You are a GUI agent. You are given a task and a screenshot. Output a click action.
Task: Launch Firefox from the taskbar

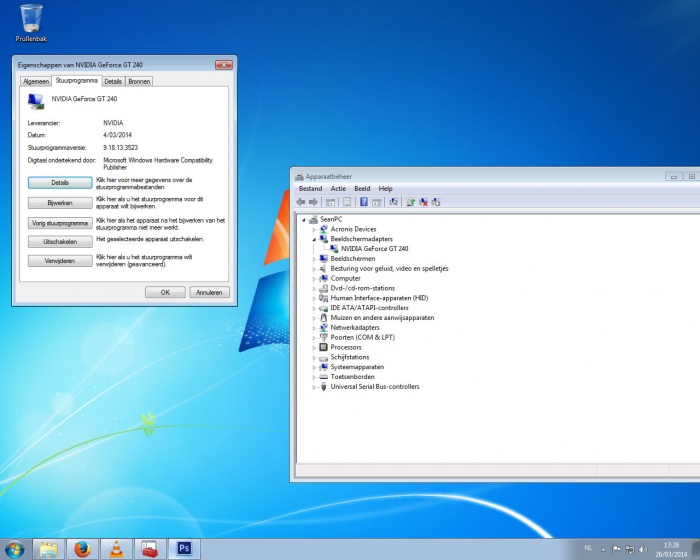click(x=83, y=549)
